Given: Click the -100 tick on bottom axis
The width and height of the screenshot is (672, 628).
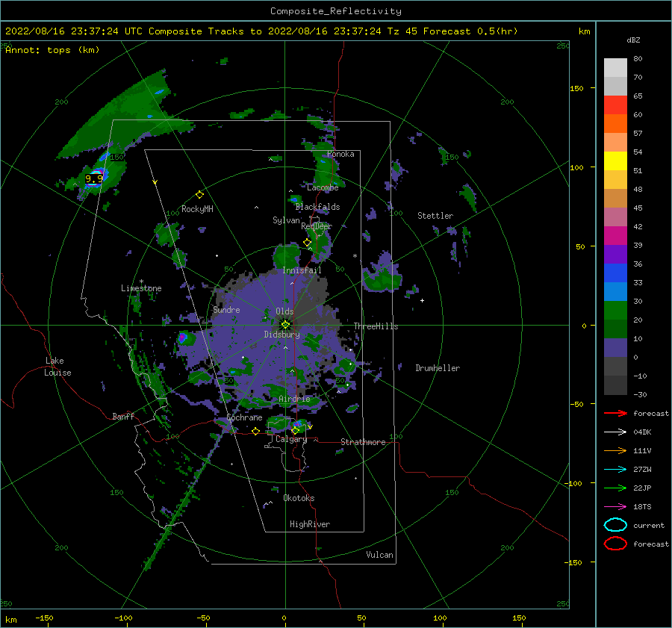Looking at the screenshot, I should [123, 618].
